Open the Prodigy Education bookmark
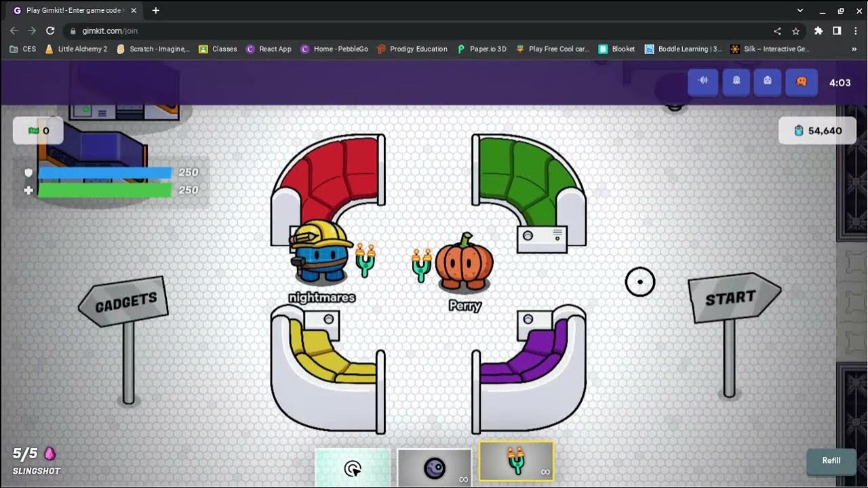 (412, 49)
